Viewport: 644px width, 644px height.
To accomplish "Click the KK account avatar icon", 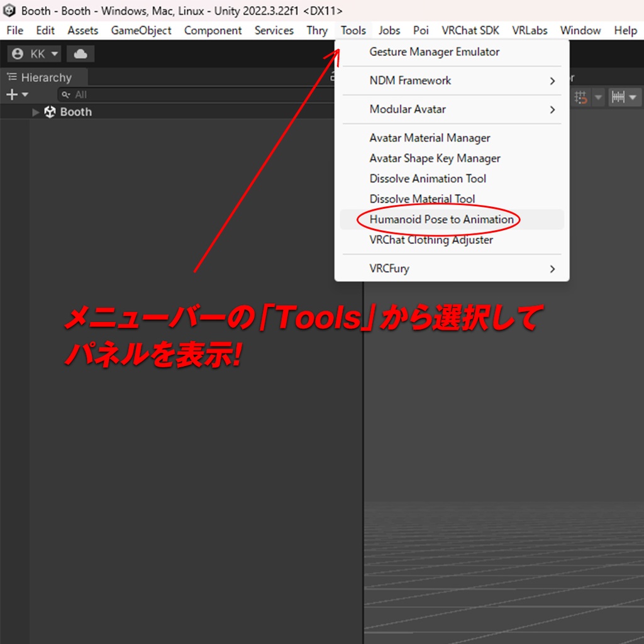I will (18, 53).
